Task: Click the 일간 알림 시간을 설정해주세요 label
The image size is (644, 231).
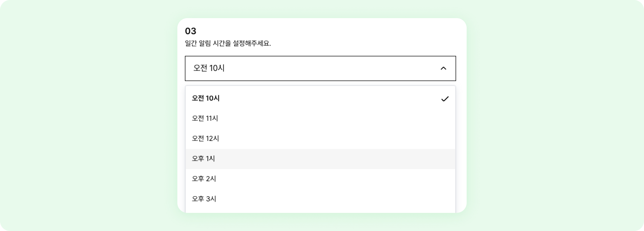Action: coord(228,44)
